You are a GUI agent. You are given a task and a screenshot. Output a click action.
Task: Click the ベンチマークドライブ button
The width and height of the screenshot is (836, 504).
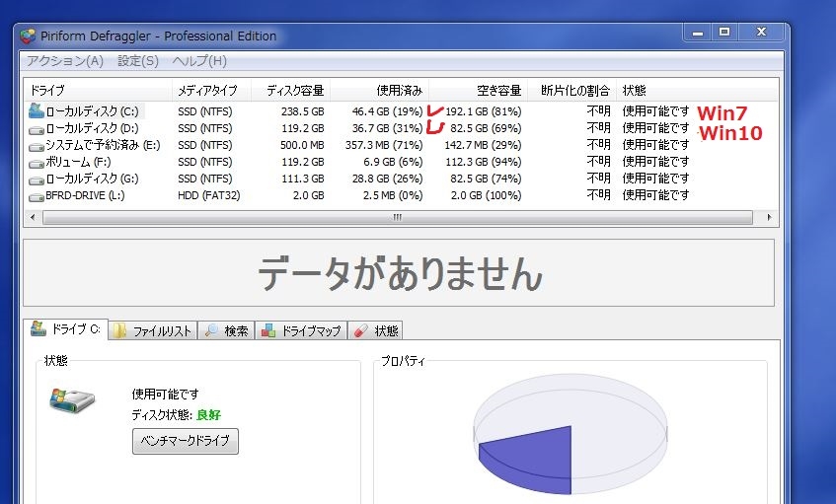point(185,441)
